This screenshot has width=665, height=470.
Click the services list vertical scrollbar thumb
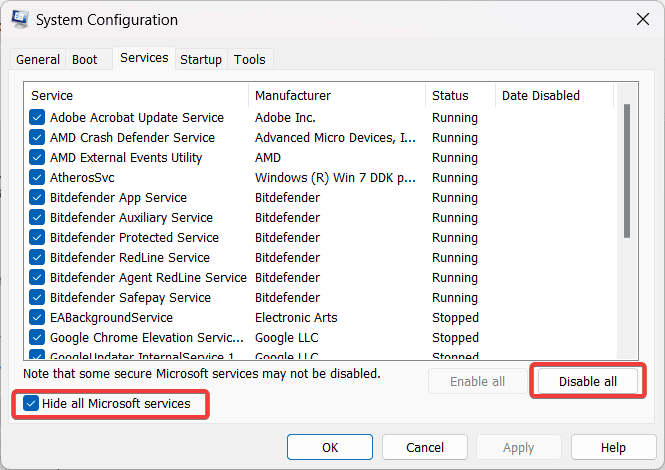[627, 171]
